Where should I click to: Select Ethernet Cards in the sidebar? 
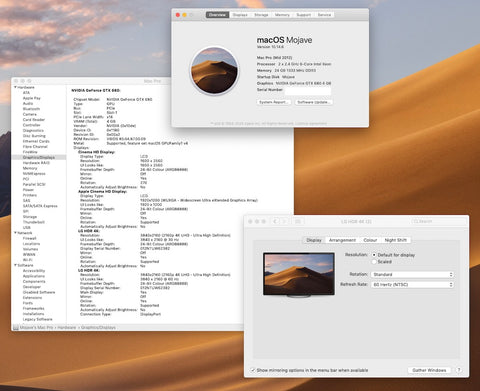36,141
